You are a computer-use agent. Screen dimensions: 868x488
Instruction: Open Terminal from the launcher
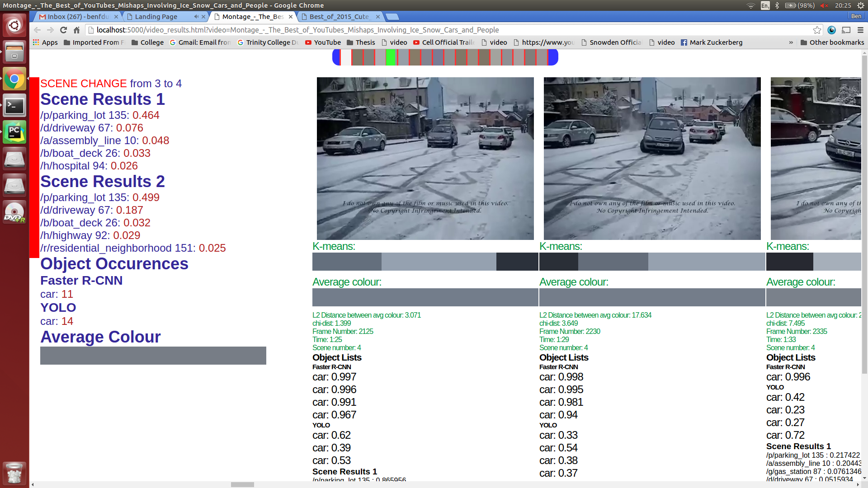click(x=14, y=106)
